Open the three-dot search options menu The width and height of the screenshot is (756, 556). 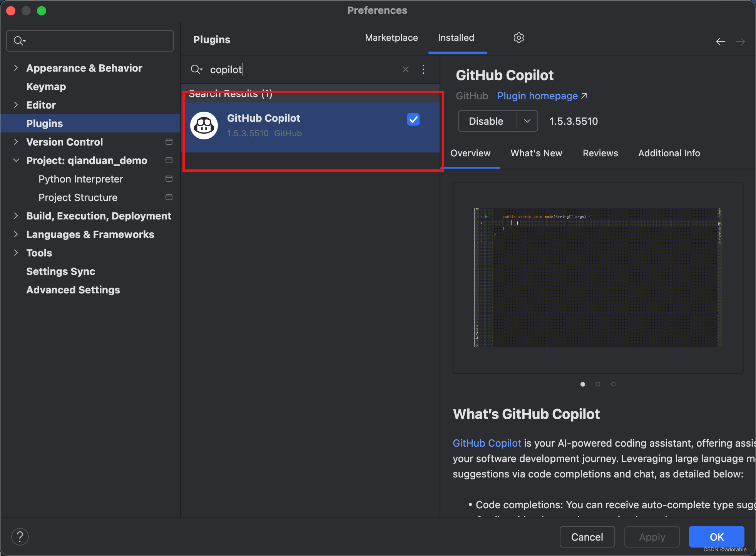pos(423,70)
